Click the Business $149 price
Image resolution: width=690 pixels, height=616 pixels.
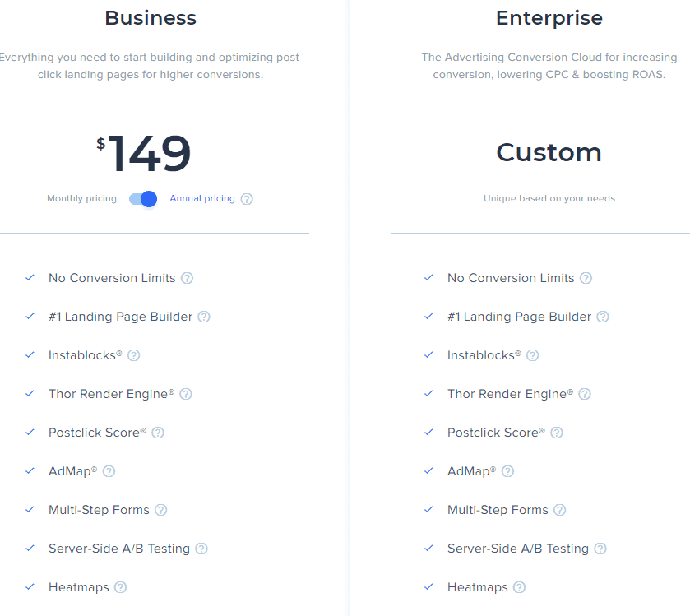tap(144, 153)
